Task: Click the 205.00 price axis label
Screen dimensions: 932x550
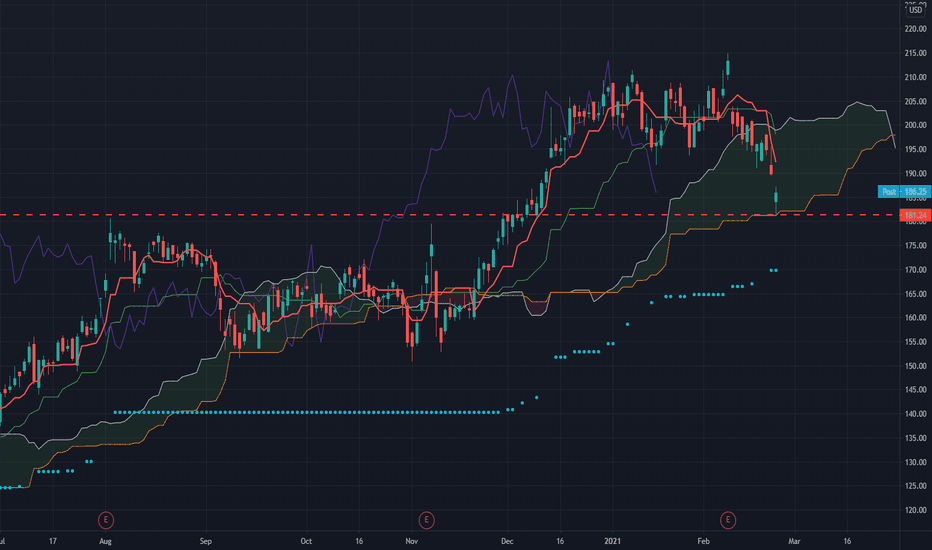Action: (915, 101)
